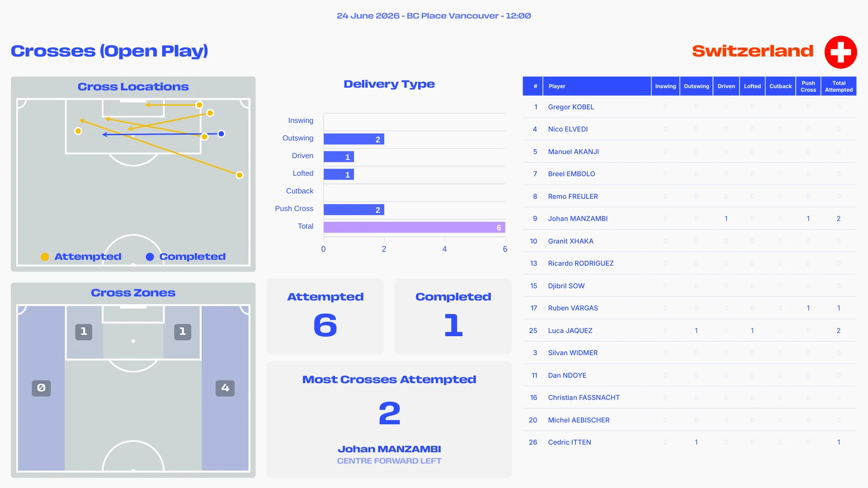Select the Outswing column header
Screen dimensions: 868x488
(x=696, y=86)
